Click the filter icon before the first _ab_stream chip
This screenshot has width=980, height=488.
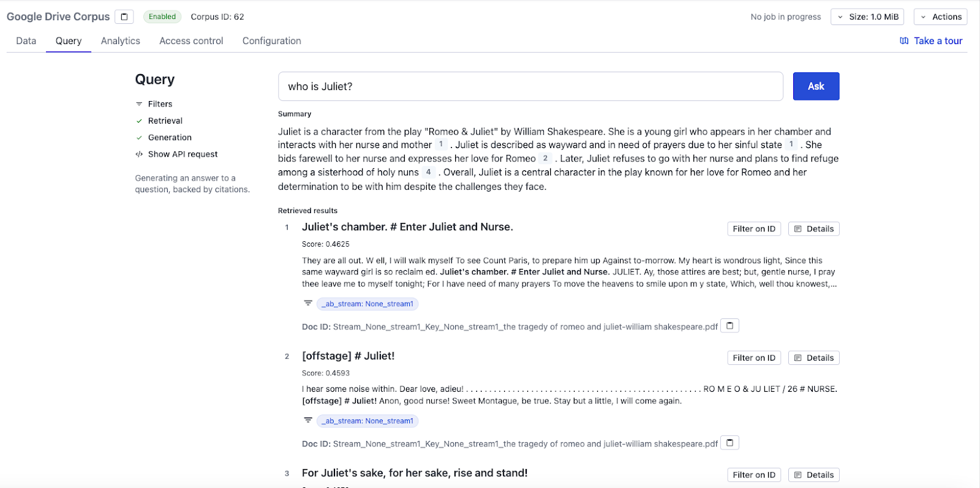click(x=308, y=302)
